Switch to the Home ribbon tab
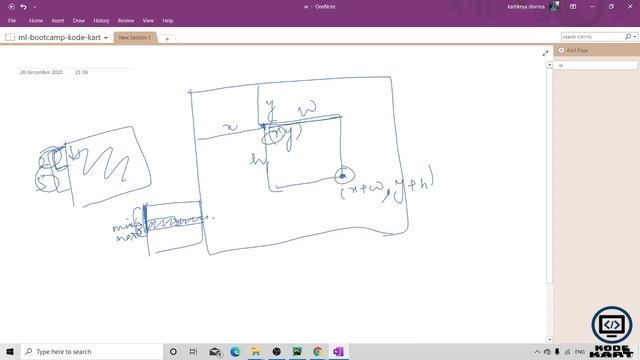The height and width of the screenshot is (360, 640). tap(36, 20)
